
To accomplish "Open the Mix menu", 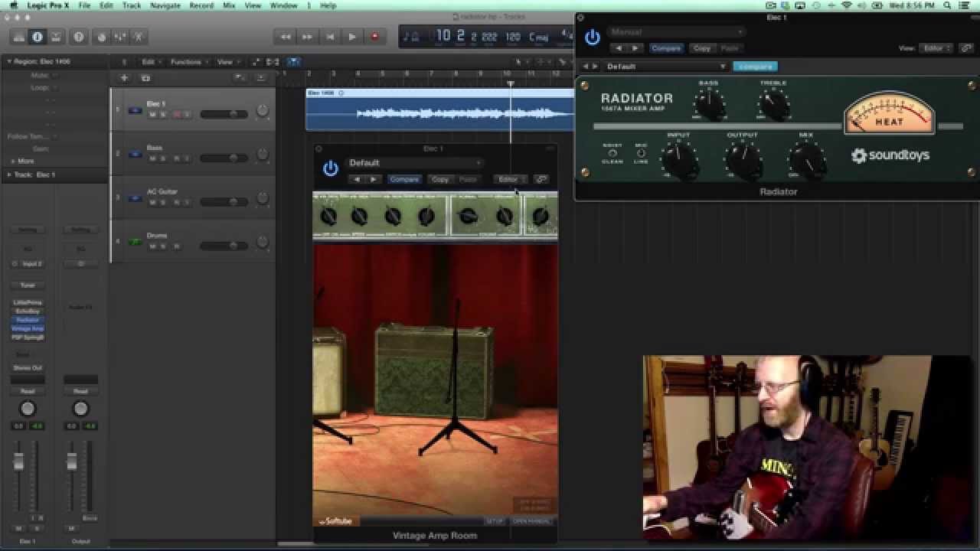I will click(x=229, y=5).
